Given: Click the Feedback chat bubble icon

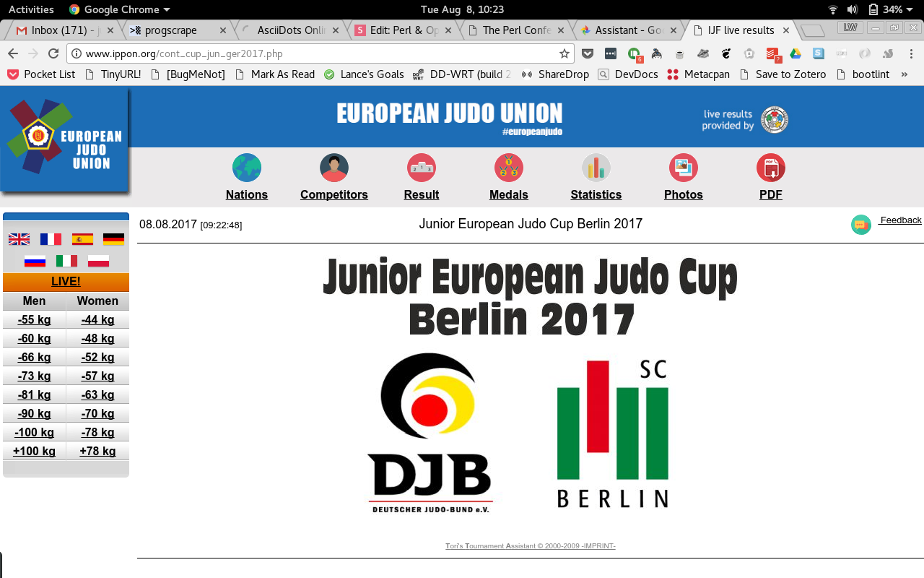Looking at the screenshot, I should pos(861,225).
